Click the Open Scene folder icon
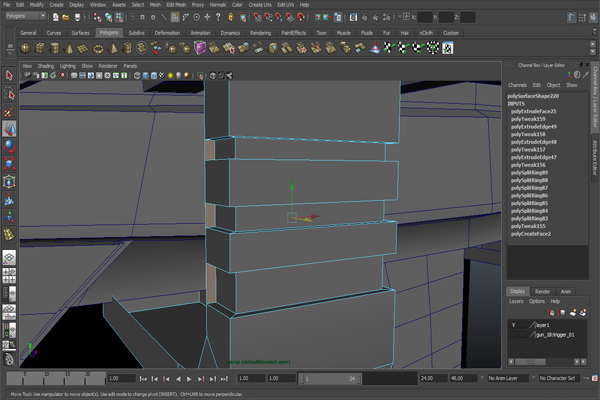Image resolution: width=600 pixels, height=400 pixels. point(66,17)
